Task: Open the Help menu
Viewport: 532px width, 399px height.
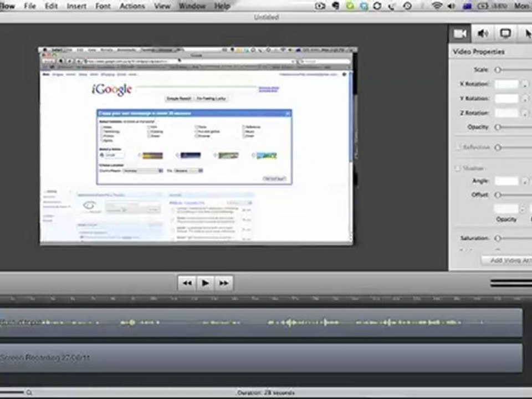Action: [x=222, y=6]
